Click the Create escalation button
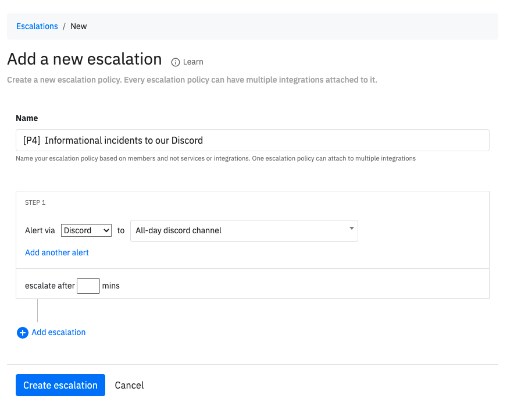Viewport: 521px width, 420px height. pos(60,385)
